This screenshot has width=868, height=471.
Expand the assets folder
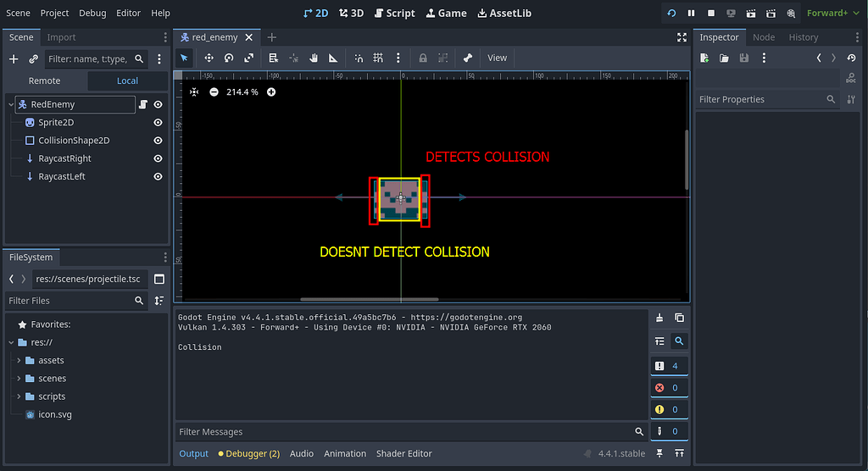tap(19, 360)
